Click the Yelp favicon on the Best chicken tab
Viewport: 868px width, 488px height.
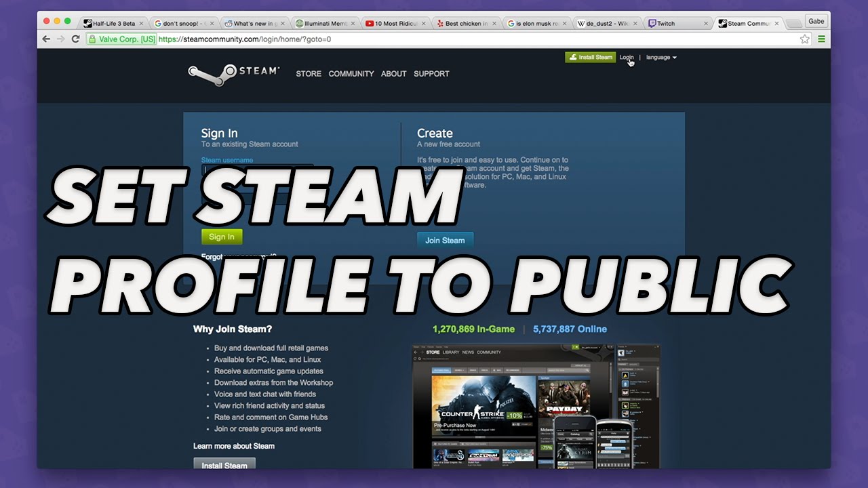(x=440, y=24)
